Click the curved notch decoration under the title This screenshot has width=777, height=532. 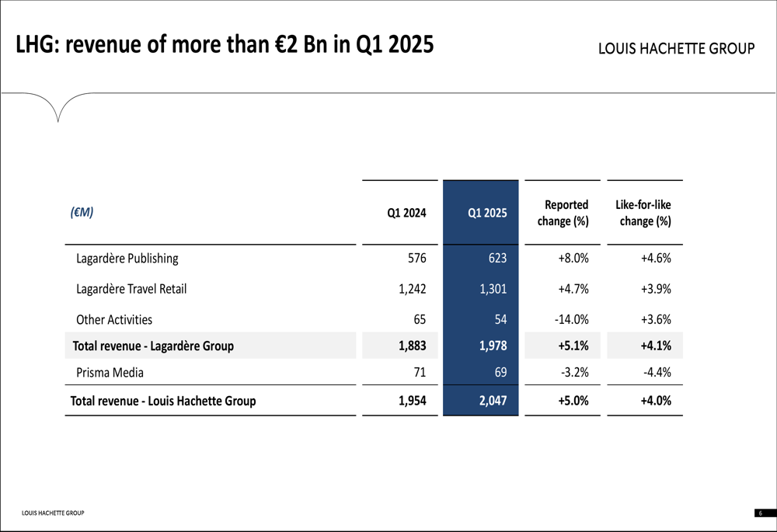point(57,109)
